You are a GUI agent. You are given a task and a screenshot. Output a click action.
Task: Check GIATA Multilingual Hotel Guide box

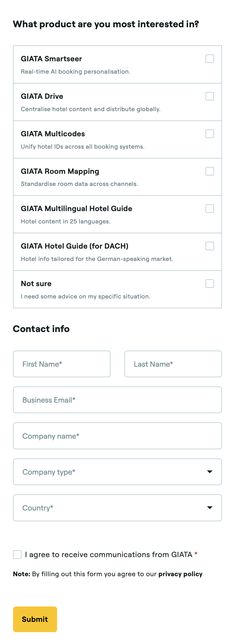tap(210, 209)
